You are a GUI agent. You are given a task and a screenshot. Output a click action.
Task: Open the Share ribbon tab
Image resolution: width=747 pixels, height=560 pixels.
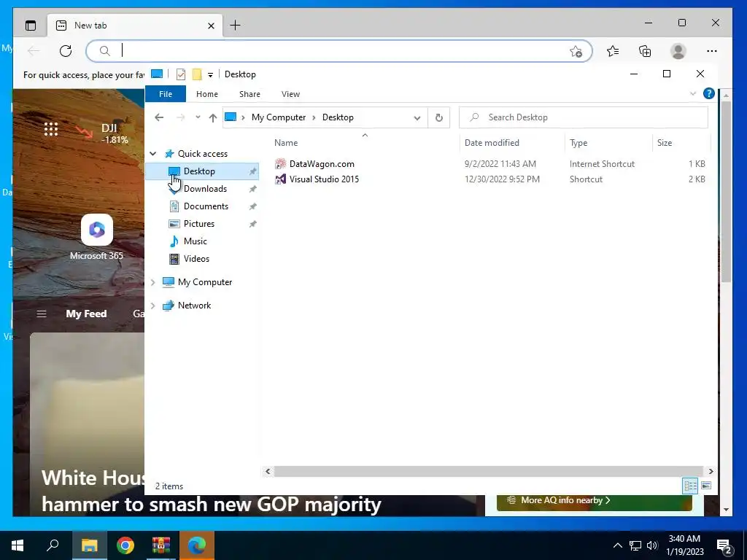[x=249, y=94]
